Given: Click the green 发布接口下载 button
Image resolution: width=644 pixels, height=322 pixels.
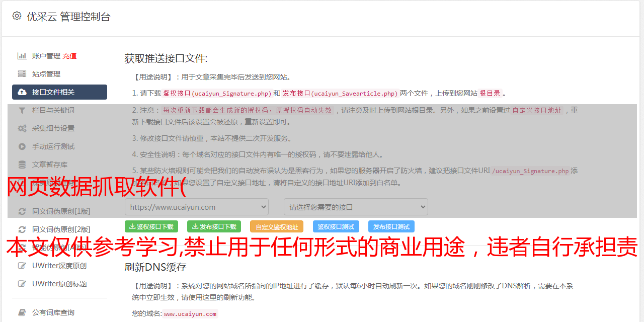Looking at the screenshot, I should (214, 227).
